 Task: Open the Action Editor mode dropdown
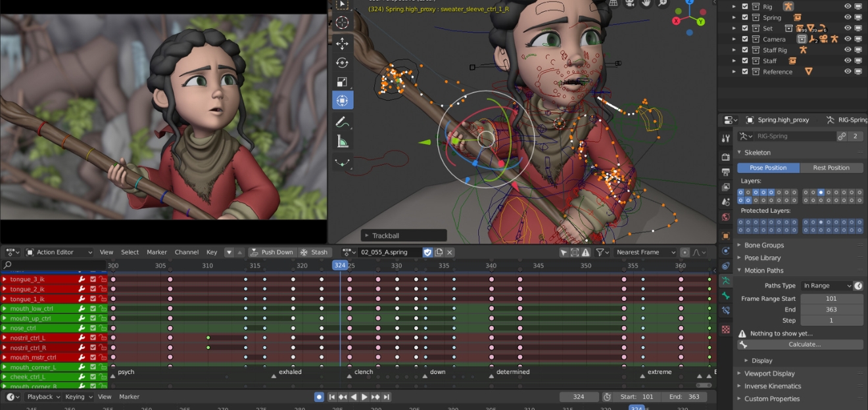(59, 252)
